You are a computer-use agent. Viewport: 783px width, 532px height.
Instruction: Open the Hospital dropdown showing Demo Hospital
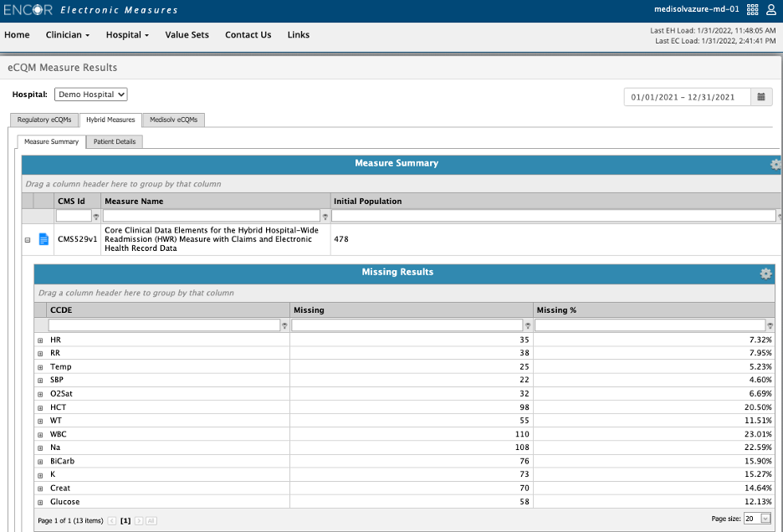(x=90, y=94)
